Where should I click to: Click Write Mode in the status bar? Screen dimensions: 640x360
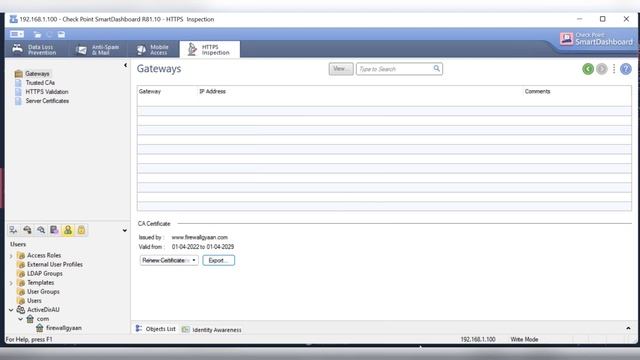coord(524,339)
